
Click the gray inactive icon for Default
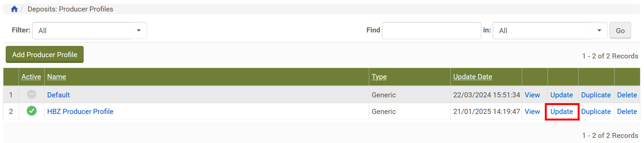32,94
